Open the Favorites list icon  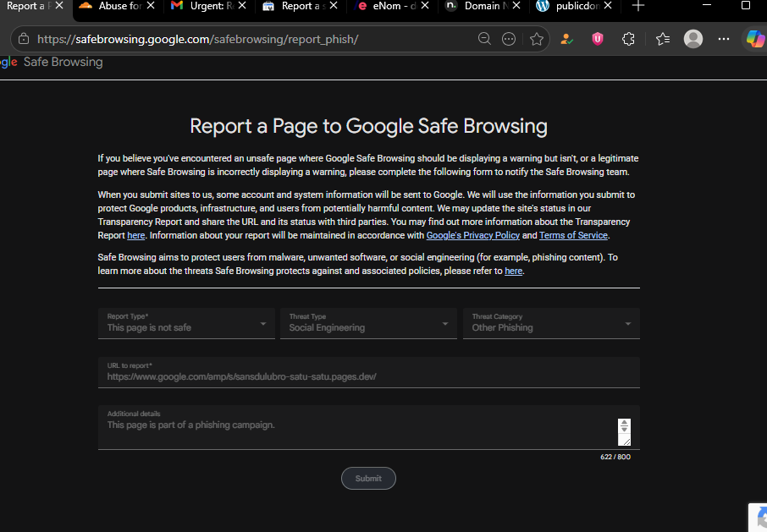point(663,39)
